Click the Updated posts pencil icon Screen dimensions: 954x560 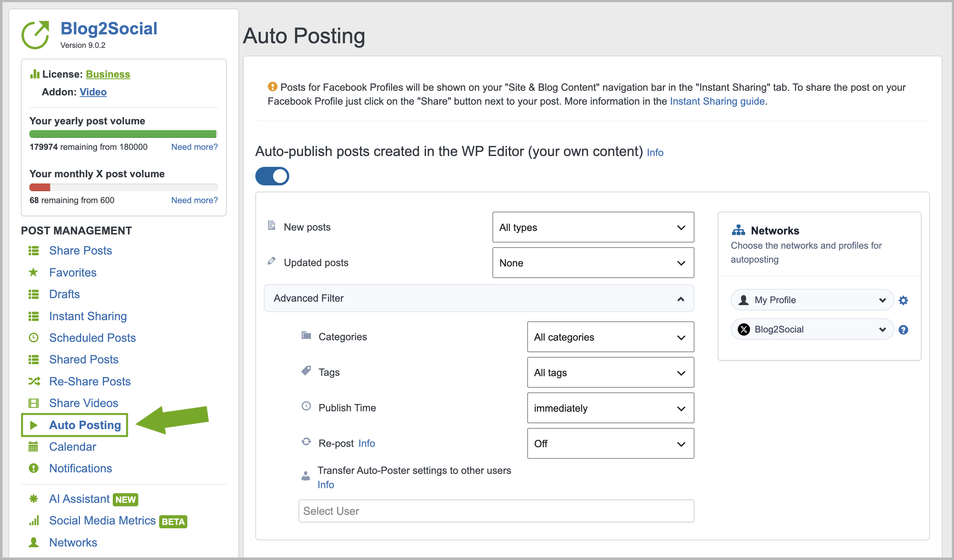click(272, 261)
